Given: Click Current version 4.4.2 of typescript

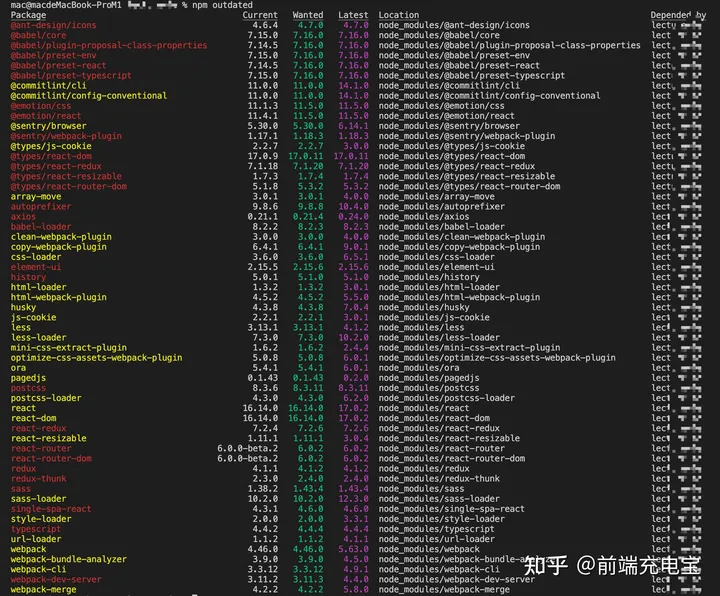Looking at the screenshot, I should [265, 530].
